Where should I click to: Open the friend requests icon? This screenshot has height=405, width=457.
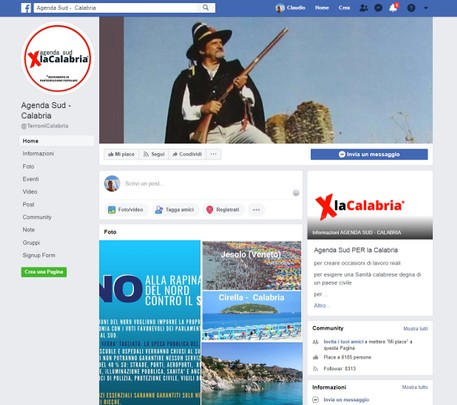coord(363,8)
